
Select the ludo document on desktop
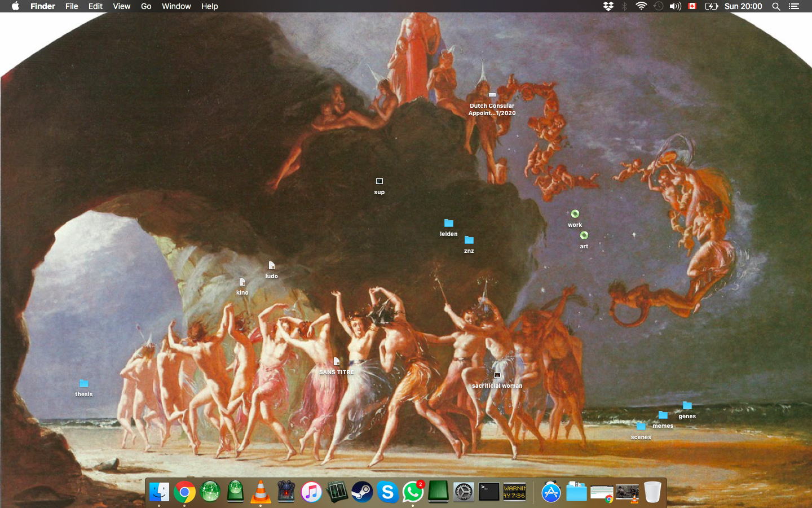pyautogui.click(x=272, y=265)
